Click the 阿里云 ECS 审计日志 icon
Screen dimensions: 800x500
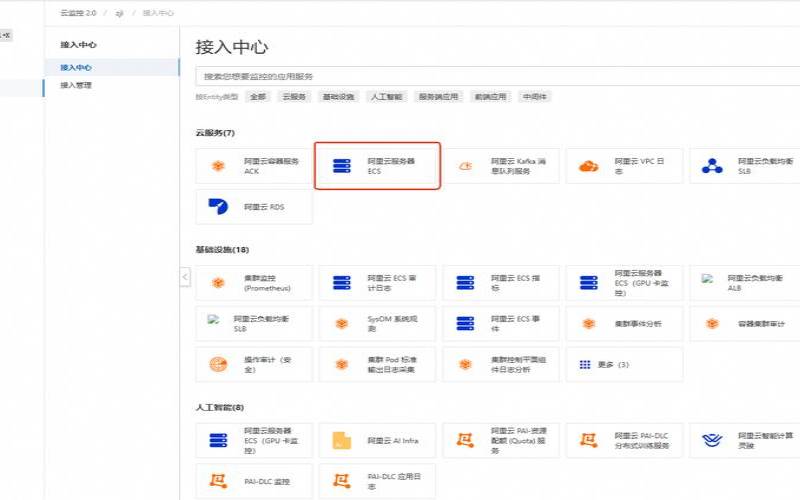click(342, 283)
